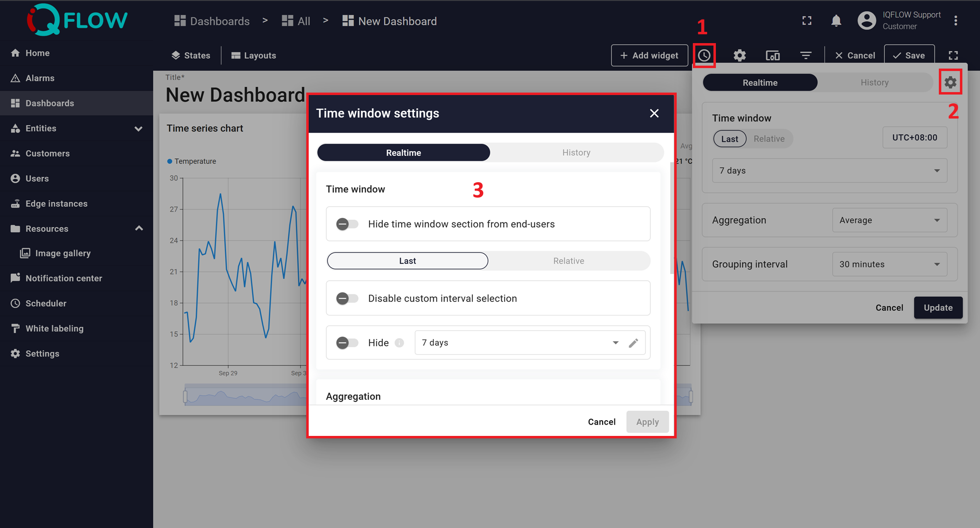Screen dimensions: 980x528
Task: Click the notifications bell icon
Action: [836, 21]
